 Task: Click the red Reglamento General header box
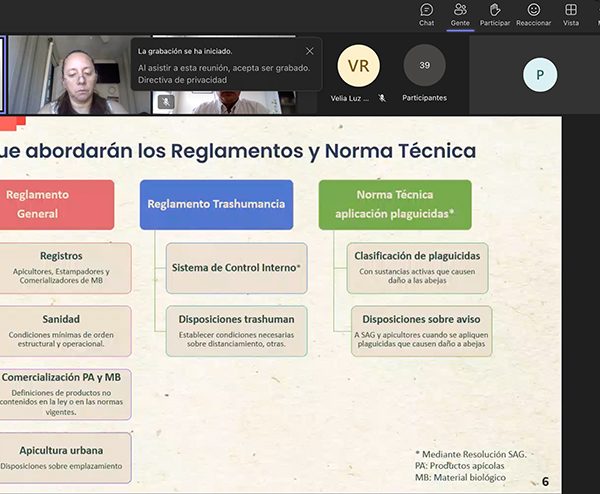pyautogui.click(x=55, y=204)
